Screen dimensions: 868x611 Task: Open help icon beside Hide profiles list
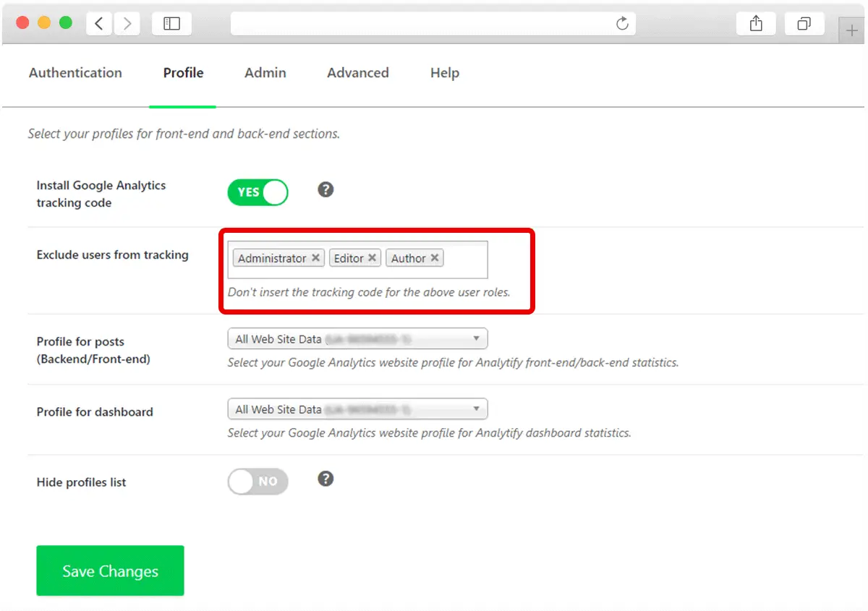[326, 479]
